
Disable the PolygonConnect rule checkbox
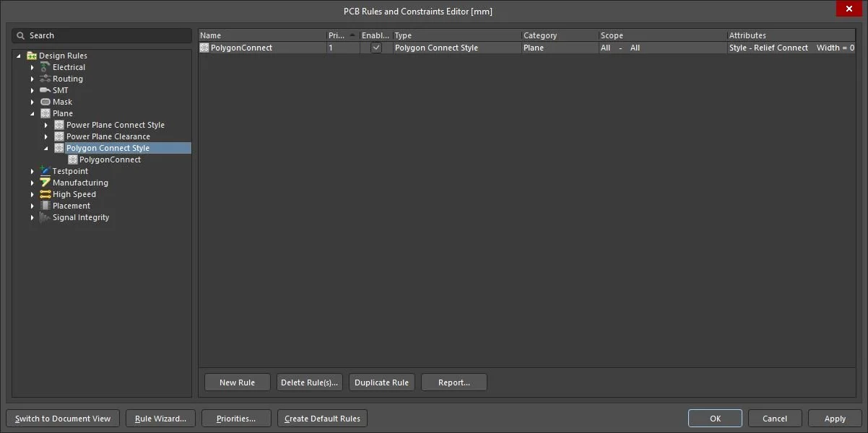click(376, 48)
